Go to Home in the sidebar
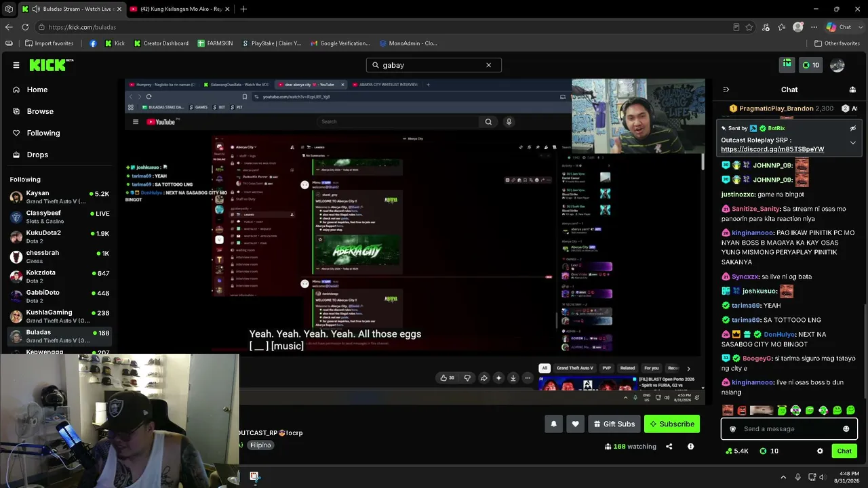The image size is (868, 488). click(37, 89)
